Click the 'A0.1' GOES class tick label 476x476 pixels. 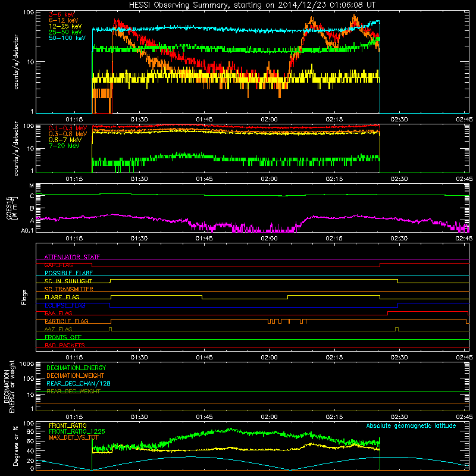click(x=27, y=230)
